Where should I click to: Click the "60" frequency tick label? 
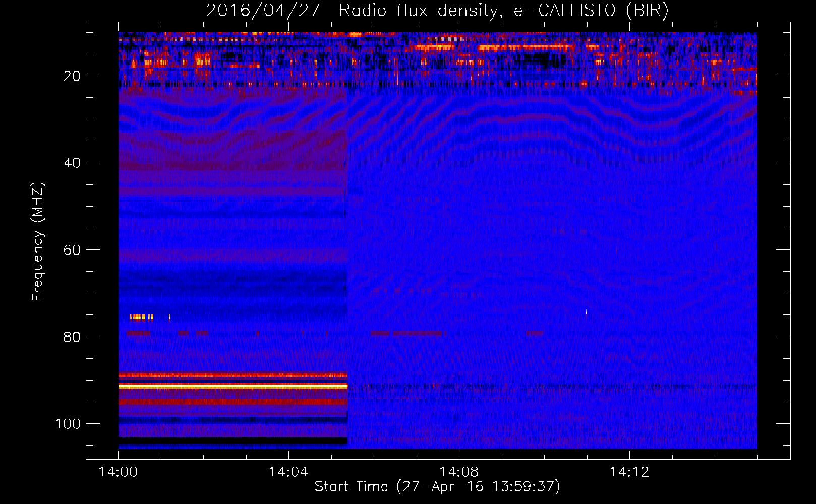(x=72, y=250)
